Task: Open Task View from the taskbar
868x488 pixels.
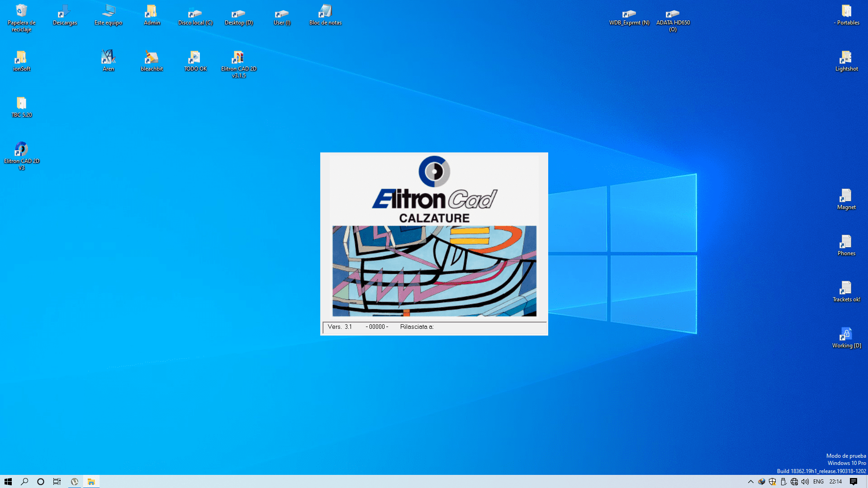Action: tap(57, 482)
